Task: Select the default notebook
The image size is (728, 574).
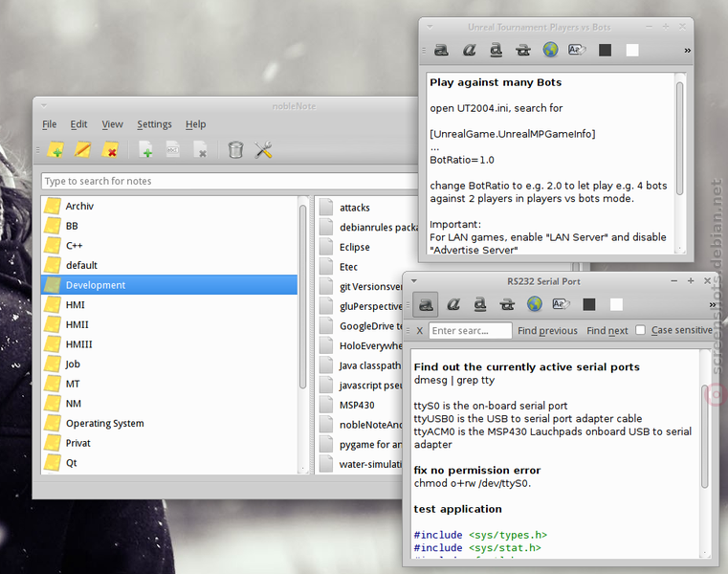Action: tap(169, 266)
